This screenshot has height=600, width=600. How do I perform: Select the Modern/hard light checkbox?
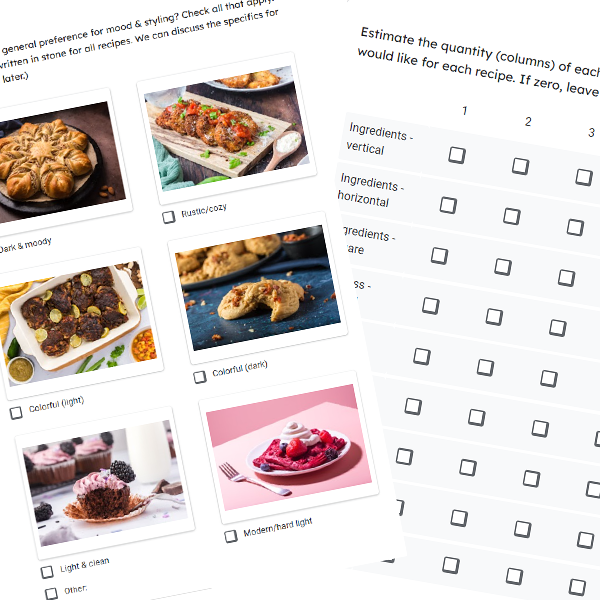231,536
